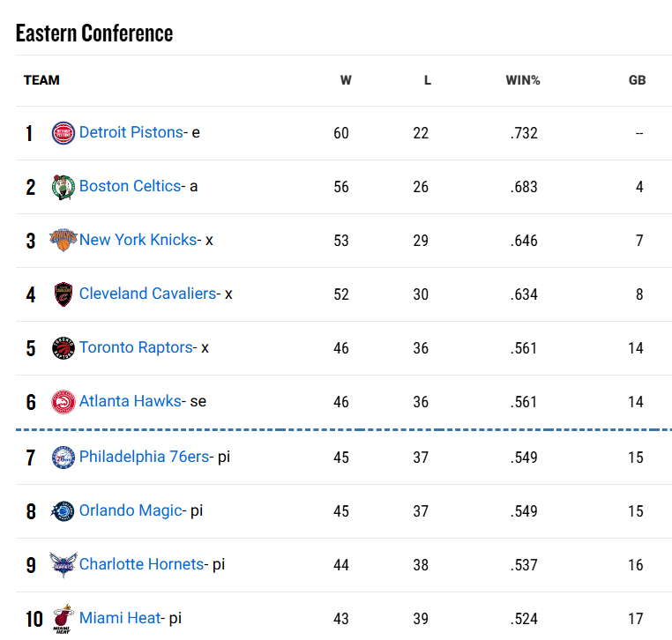This screenshot has width=672, height=640.
Task: Go to New York Knicks page
Action: (138, 240)
